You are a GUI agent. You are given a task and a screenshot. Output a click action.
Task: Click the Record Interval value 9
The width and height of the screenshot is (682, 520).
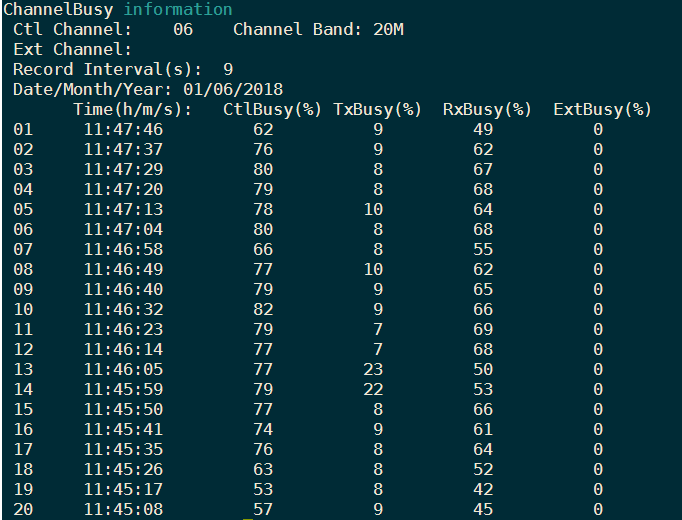tap(228, 69)
